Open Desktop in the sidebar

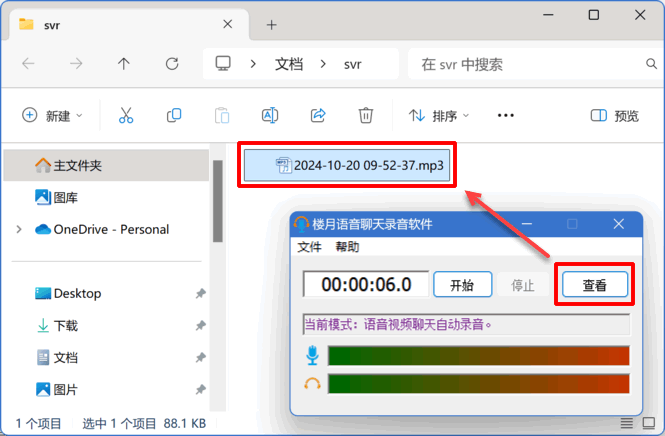click(106, 293)
